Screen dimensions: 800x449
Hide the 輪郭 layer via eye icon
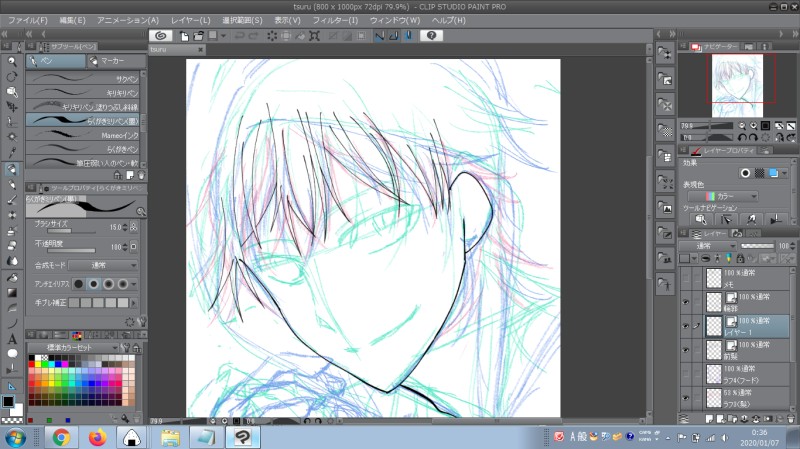click(x=685, y=302)
